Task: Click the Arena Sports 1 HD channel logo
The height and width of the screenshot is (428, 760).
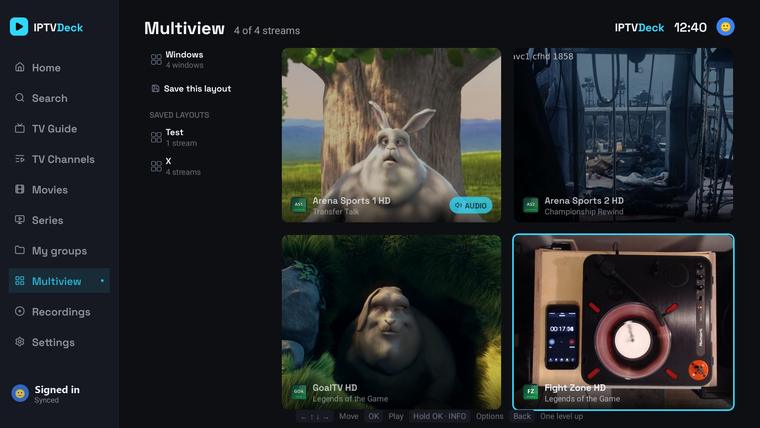Action: tap(299, 205)
